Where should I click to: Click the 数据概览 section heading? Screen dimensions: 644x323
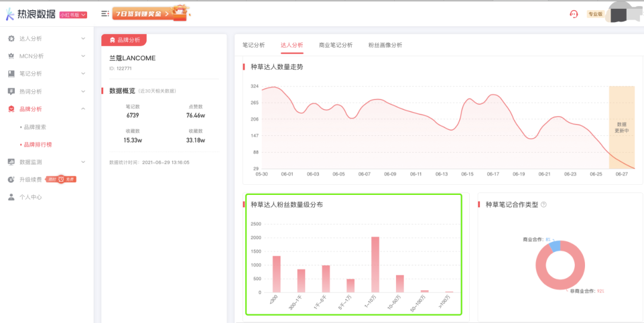click(x=122, y=91)
